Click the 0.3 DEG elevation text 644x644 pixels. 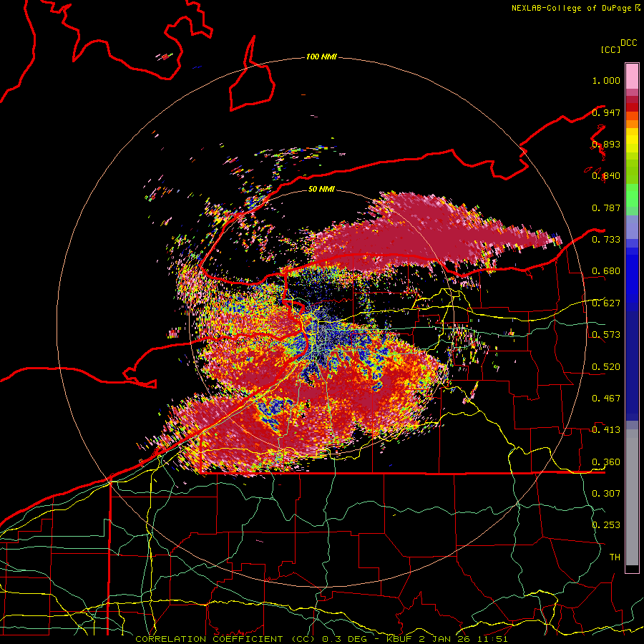(344, 639)
